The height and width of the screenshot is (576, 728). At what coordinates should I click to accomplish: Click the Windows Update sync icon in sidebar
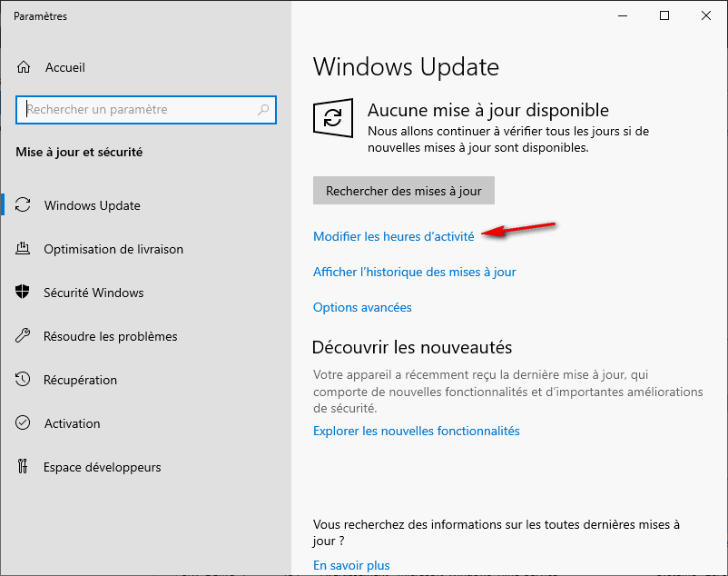[25, 205]
